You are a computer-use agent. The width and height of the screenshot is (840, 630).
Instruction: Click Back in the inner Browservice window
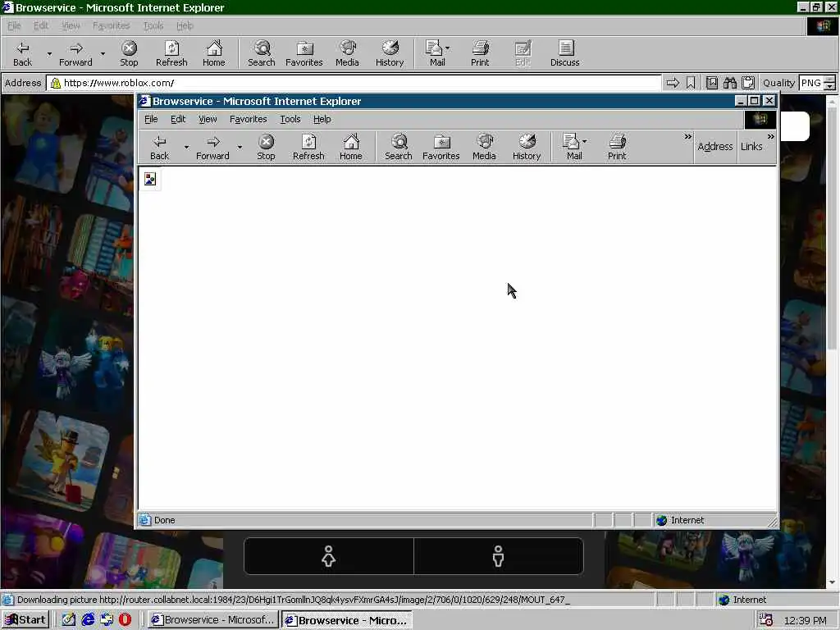point(159,148)
